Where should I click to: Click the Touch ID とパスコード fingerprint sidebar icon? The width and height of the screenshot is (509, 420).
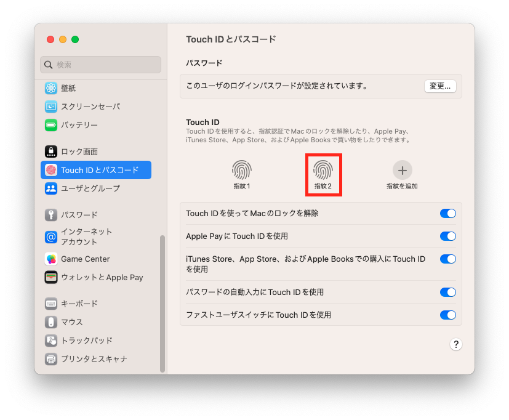[51, 170]
